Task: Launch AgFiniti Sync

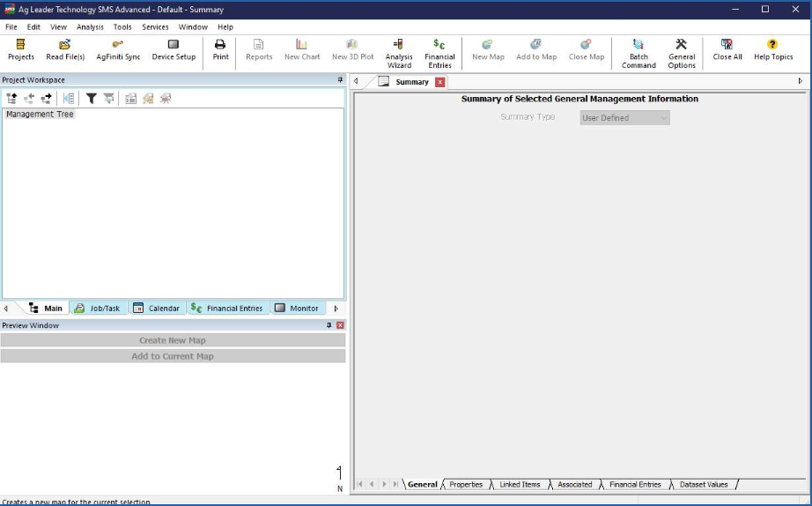Action: pos(118,50)
